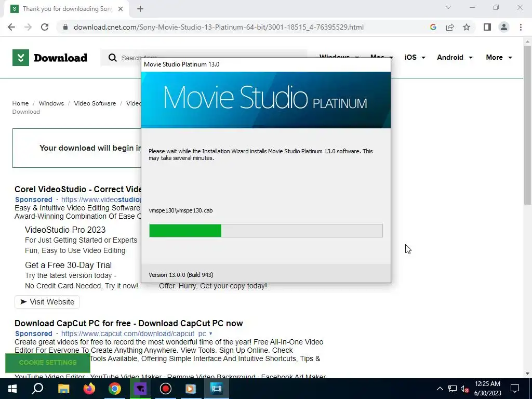Click the scrollbar down arrow
Screen dimensions: 532x399
(x=527, y=374)
